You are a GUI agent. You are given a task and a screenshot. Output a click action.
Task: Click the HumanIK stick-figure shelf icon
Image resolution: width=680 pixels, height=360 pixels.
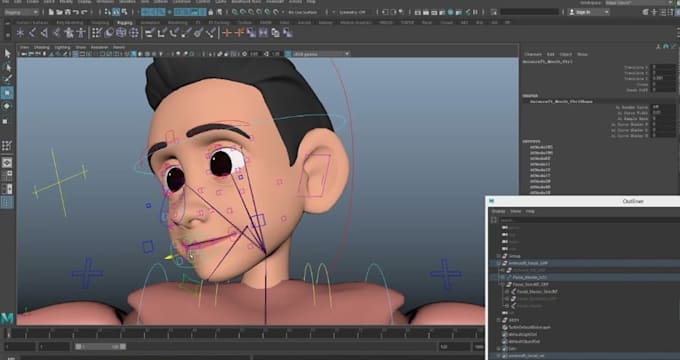[81, 33]
